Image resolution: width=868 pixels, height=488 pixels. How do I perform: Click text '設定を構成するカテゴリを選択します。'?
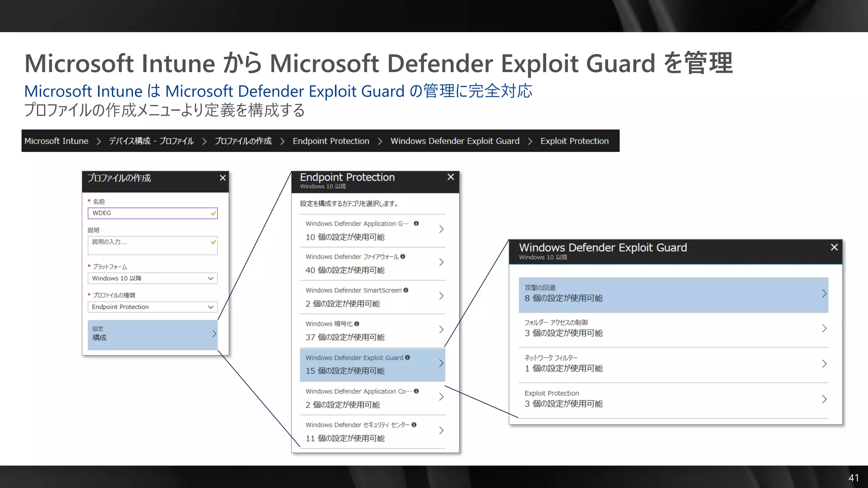coord(350,204)
